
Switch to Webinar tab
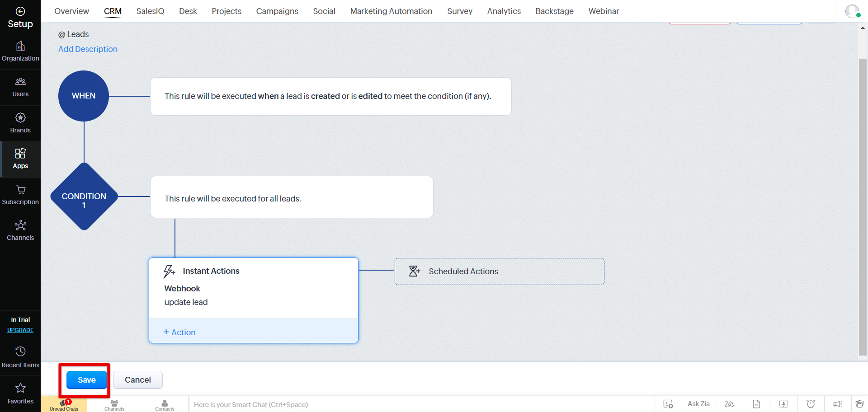(x=604, y=11)
